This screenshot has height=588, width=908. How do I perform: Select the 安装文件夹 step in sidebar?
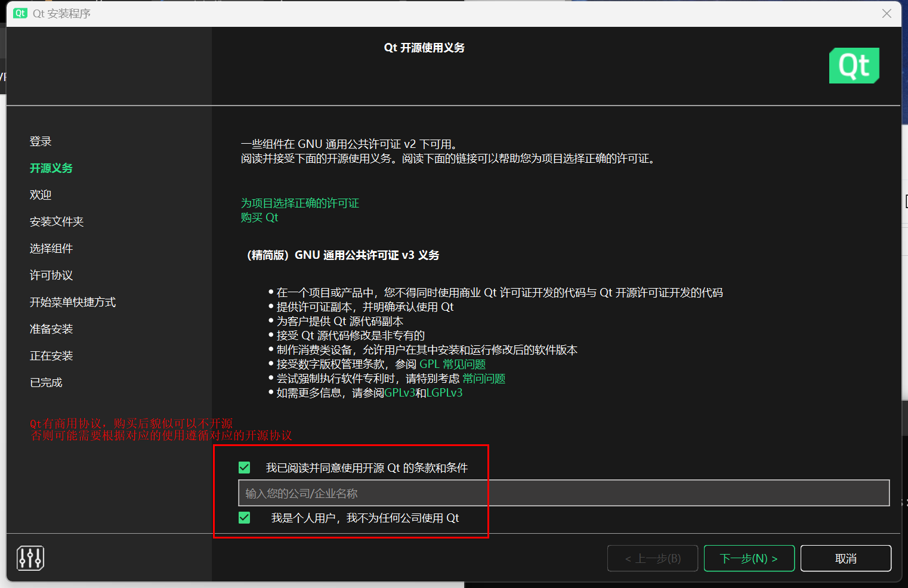pos(57,222)
